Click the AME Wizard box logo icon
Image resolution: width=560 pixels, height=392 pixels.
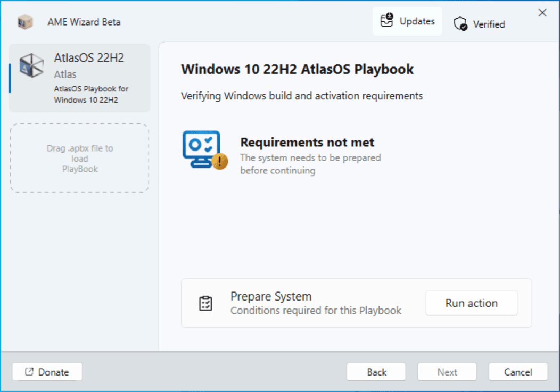25,22
